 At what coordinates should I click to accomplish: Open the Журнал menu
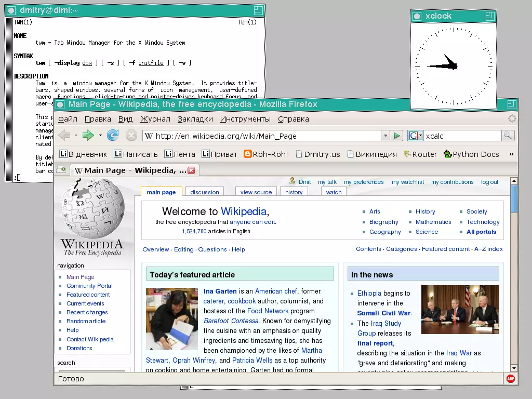coord(155,119)
